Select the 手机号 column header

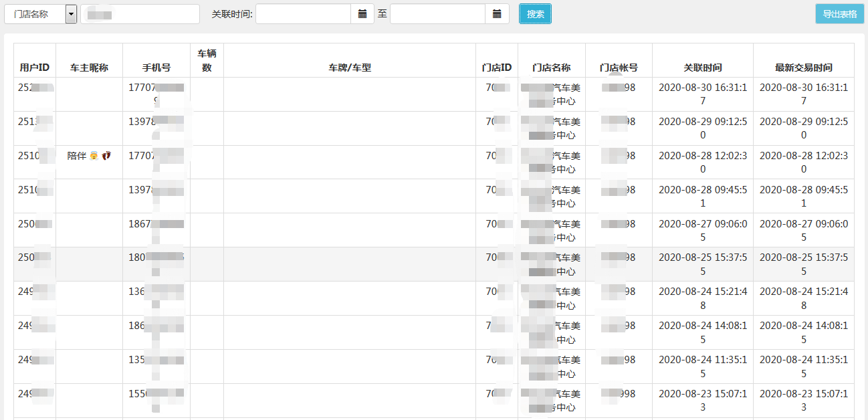tap(156, 68)
